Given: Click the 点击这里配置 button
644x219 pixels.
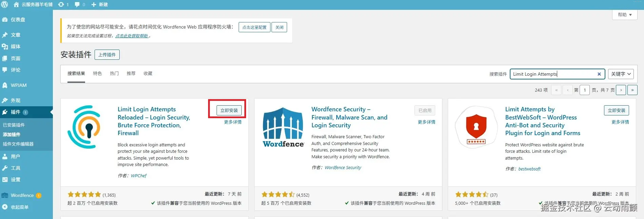Looking at the screenshot, I should pyautogui.click(x=254, y=27).
